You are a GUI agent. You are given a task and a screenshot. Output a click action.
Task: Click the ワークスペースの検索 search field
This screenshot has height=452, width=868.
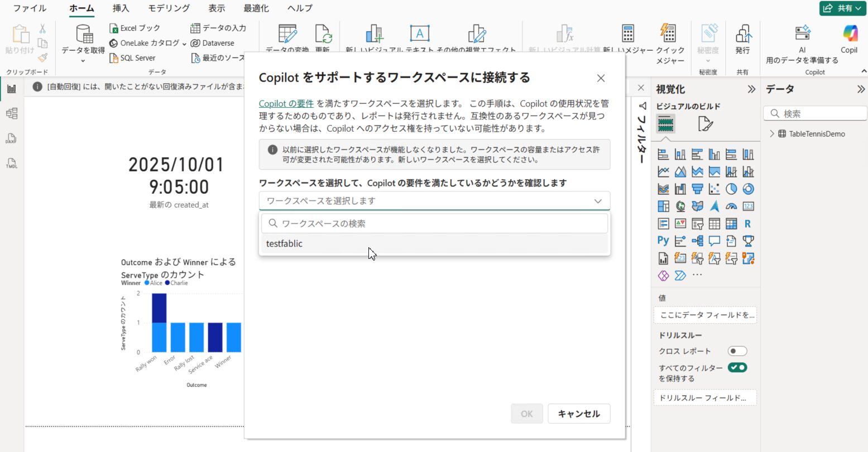tap(434, 224)
